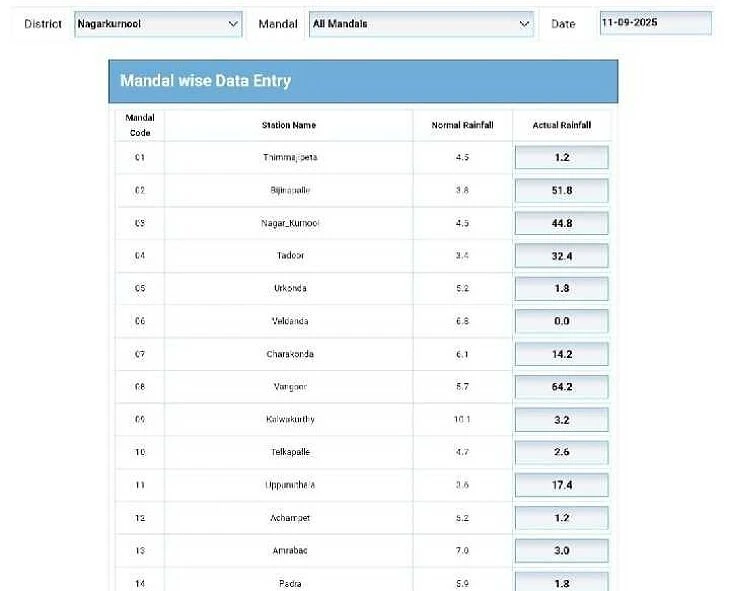Select Telkapalle actual rainfall field 2.6
730x591 pixels.
tap(561, 452)
